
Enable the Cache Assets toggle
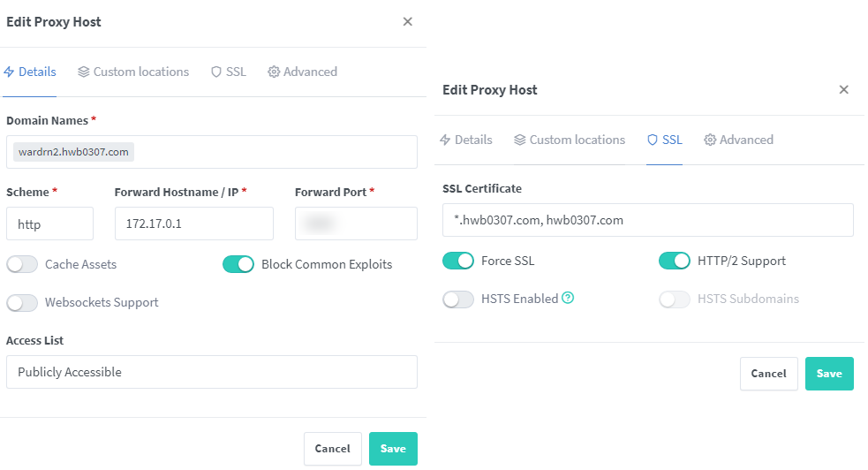click(x=23, y=264)
